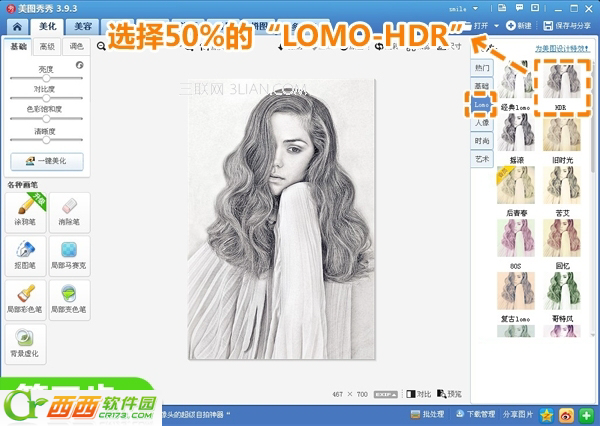This screenshot has height=426, width=600.
Task: Select the 基础 adjustments sub-tab
Action: coord(18,47)
